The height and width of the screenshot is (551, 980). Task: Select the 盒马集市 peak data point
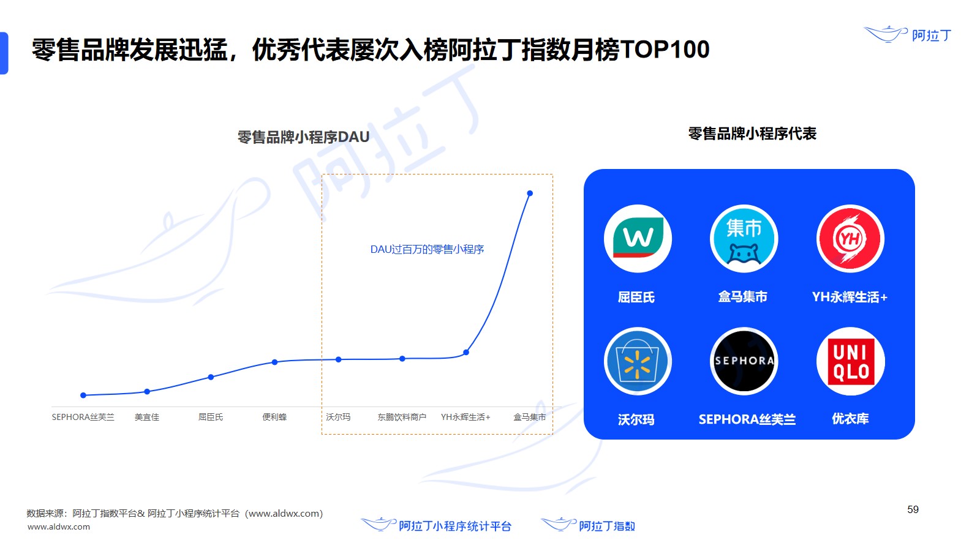click(x=530, y=193)
